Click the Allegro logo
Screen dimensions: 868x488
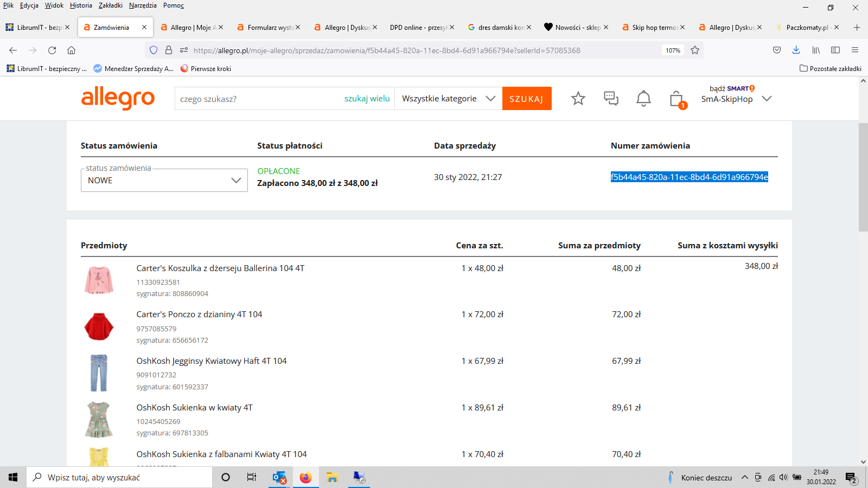click(x=118, y=98)
